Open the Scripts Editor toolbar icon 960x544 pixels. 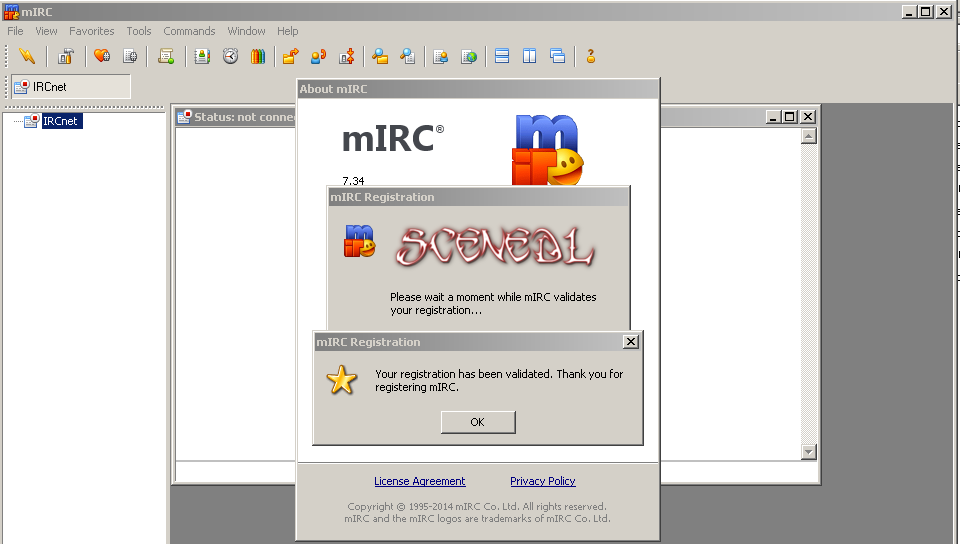pyautogui.click(x=166, y=56)
